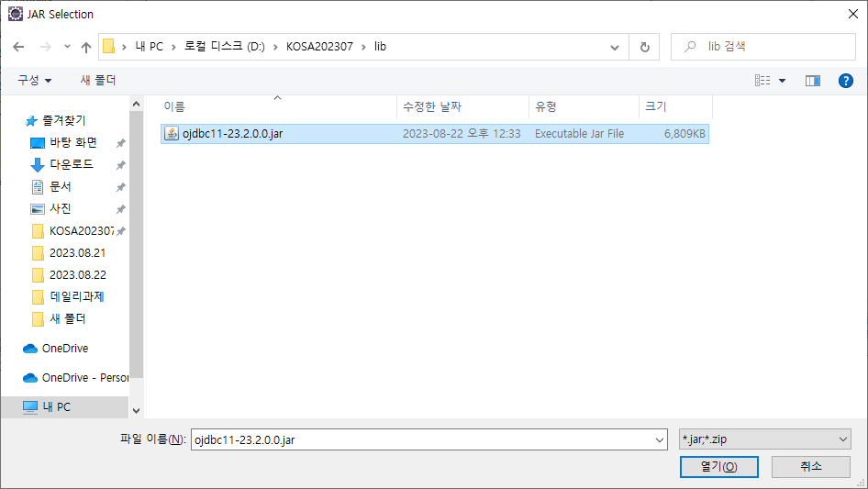The width and height of the screenshot is (868, 489).
Task: Click the date 2023-08-22 오후 12:33 cell
Action: [x=462, y=133]
